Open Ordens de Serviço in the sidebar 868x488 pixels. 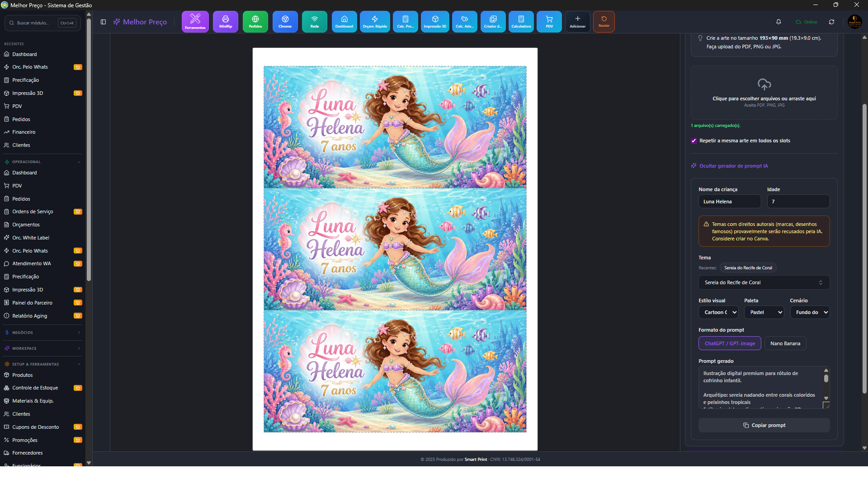point(42,211)
